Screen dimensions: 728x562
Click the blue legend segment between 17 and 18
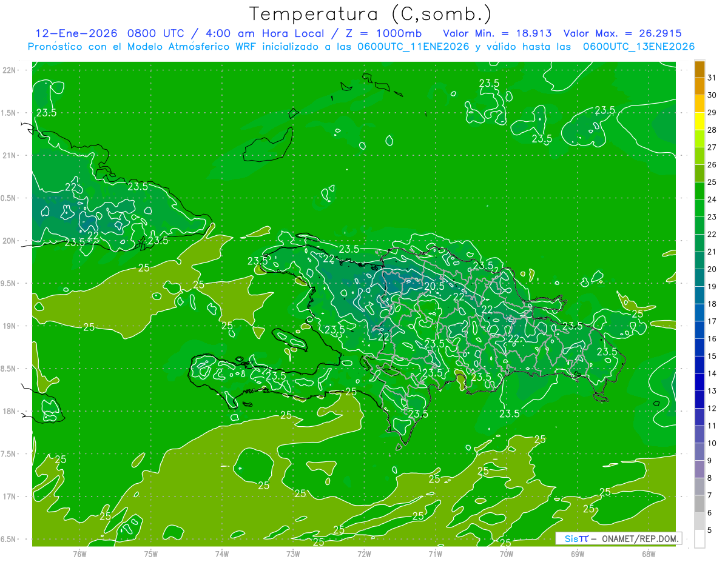click(699, 312)
